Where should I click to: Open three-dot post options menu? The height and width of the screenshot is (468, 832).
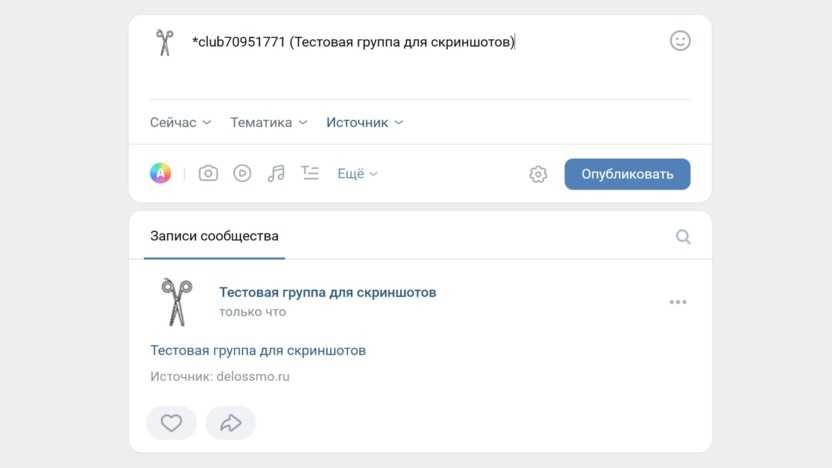[x=678, y=302]
